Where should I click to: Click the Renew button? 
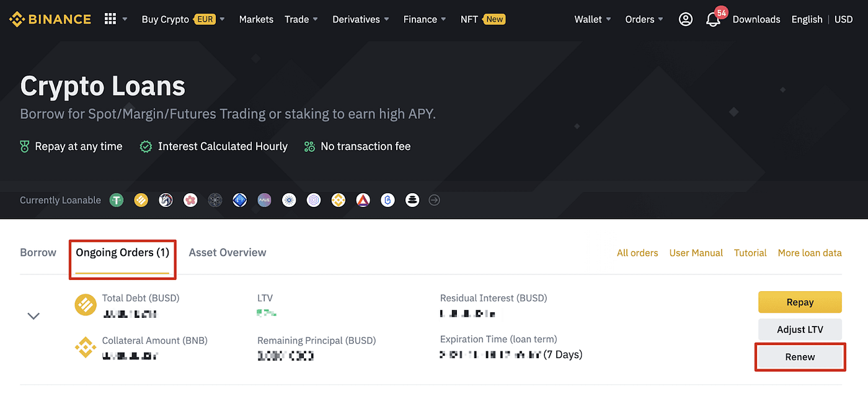pyautogui.click(x=800, y=357)
